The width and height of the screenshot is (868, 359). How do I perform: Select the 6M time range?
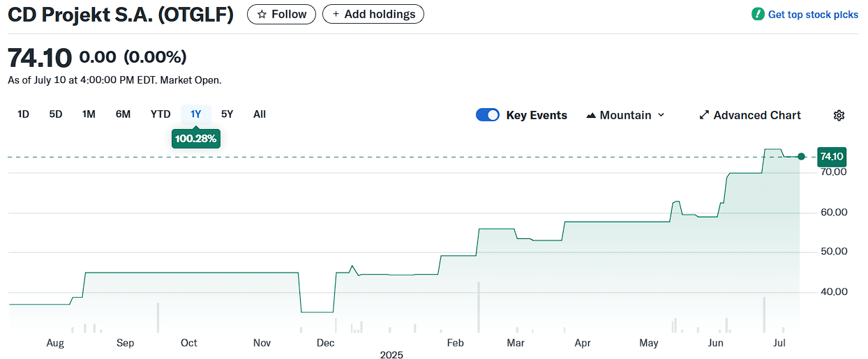[x=123, y=114]
